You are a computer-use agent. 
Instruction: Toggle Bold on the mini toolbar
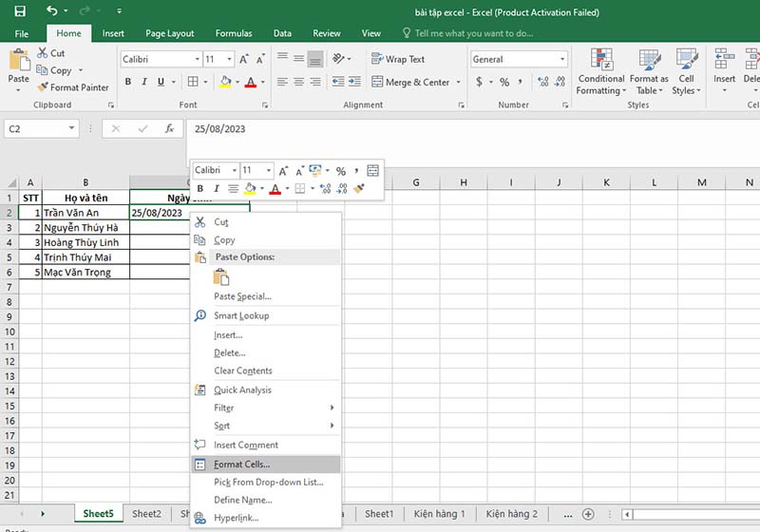point(200,188)
